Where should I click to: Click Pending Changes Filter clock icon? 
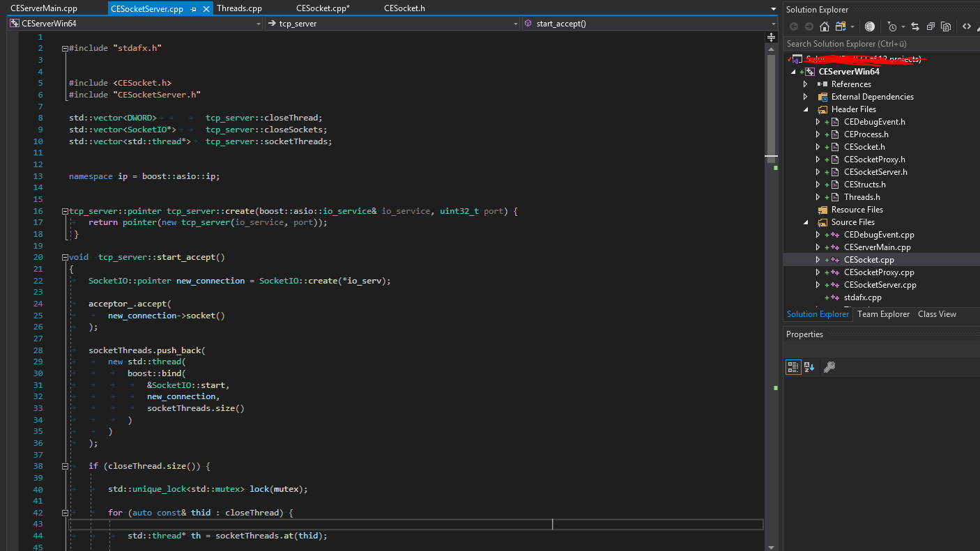pyautogui.click(x=891, y=26)
